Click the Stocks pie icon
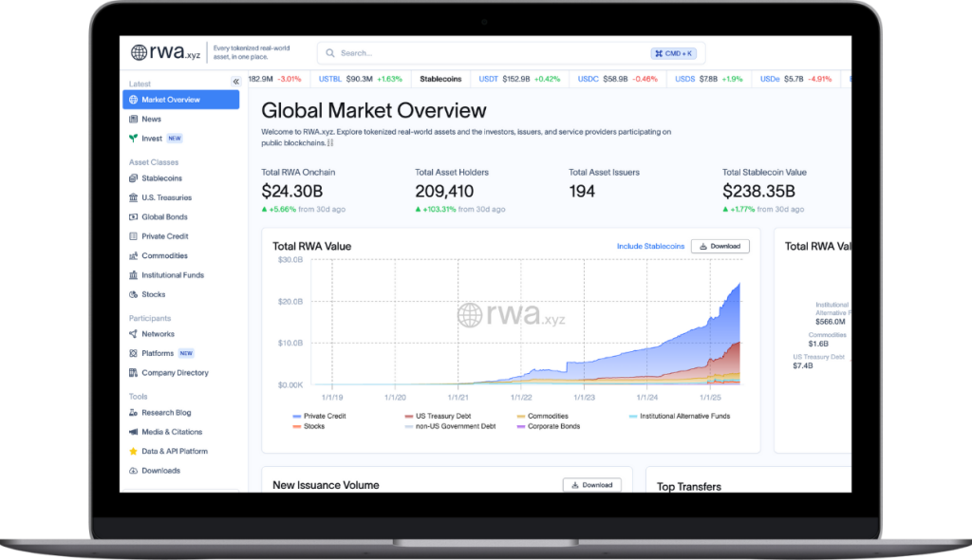The height and width of the screenshot is (560, 972). [133, 294]
